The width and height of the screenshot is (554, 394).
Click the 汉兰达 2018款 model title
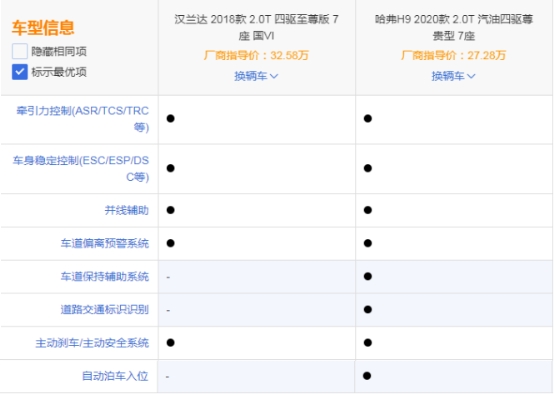click(x=257, y=27)
